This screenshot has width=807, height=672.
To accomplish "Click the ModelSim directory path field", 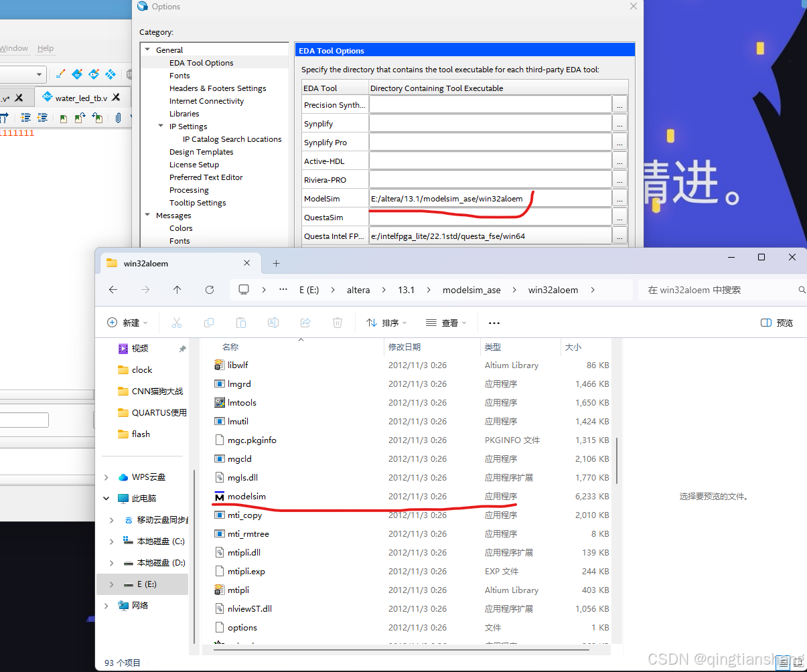I will coord(491,199).
